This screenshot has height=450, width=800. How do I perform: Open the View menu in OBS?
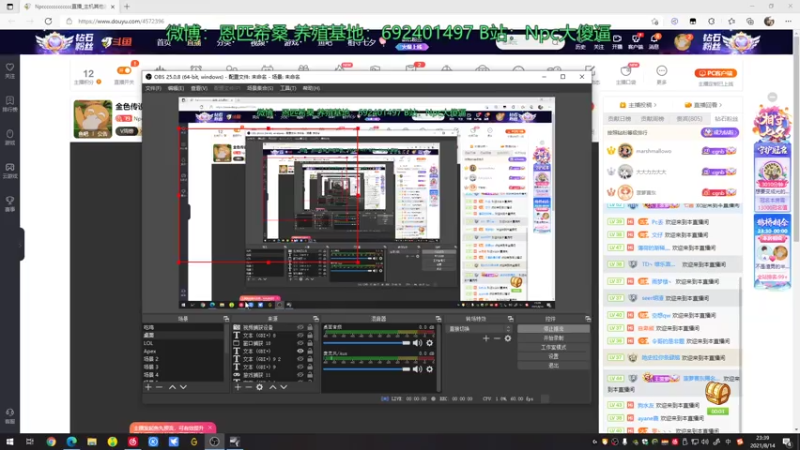tap(199, 88)
